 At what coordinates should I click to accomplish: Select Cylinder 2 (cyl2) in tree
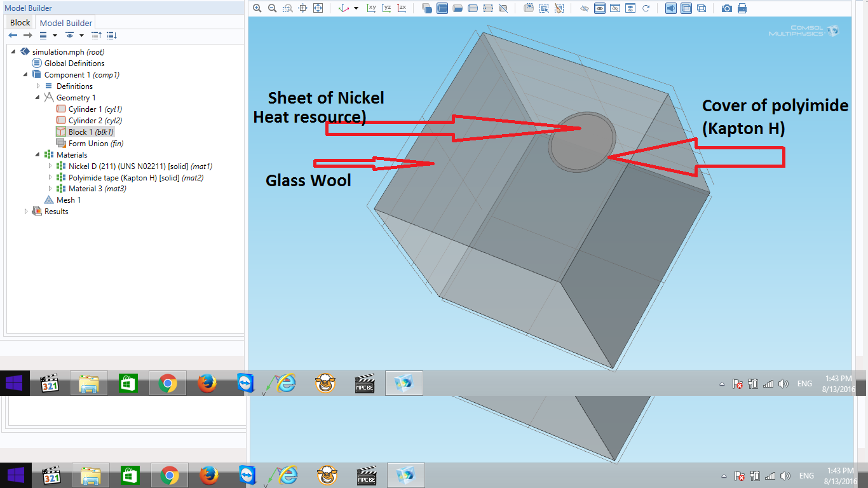[95, 121]
